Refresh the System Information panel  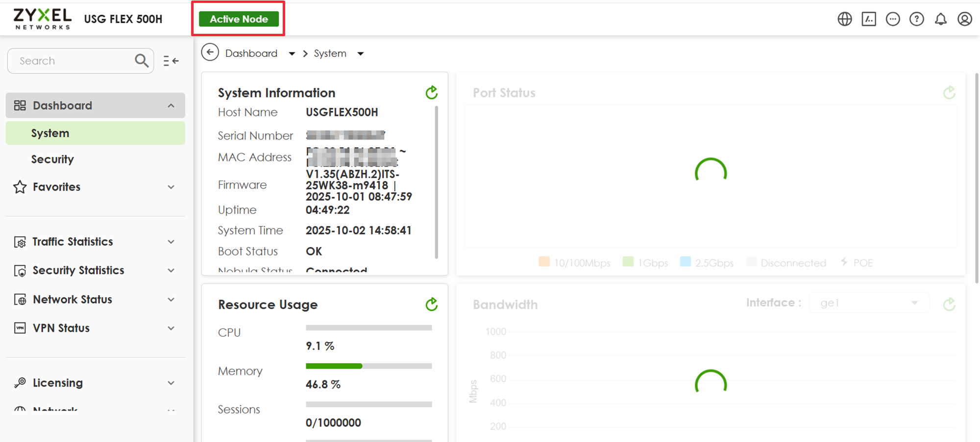coord(432,93)
